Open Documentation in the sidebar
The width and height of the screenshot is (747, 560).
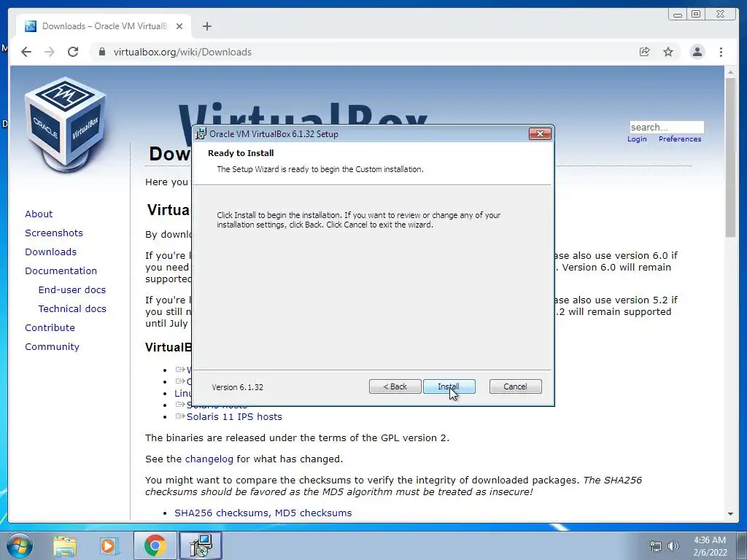pos(61,271)
